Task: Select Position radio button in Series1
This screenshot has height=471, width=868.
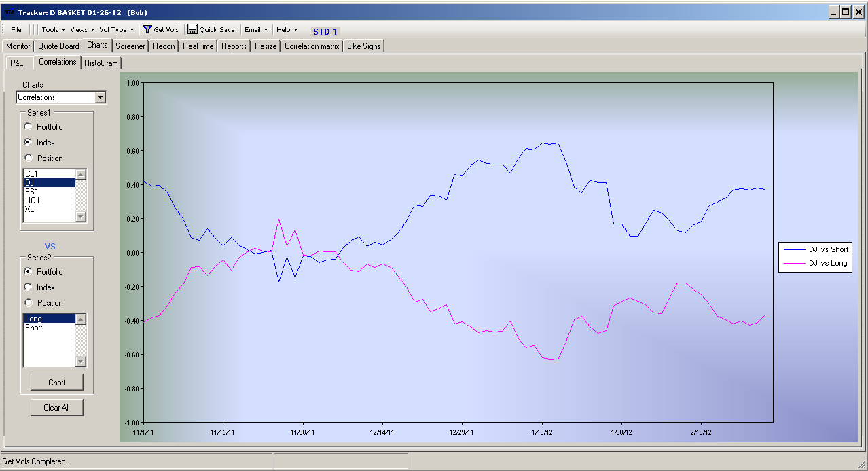Action: (28, 158)
